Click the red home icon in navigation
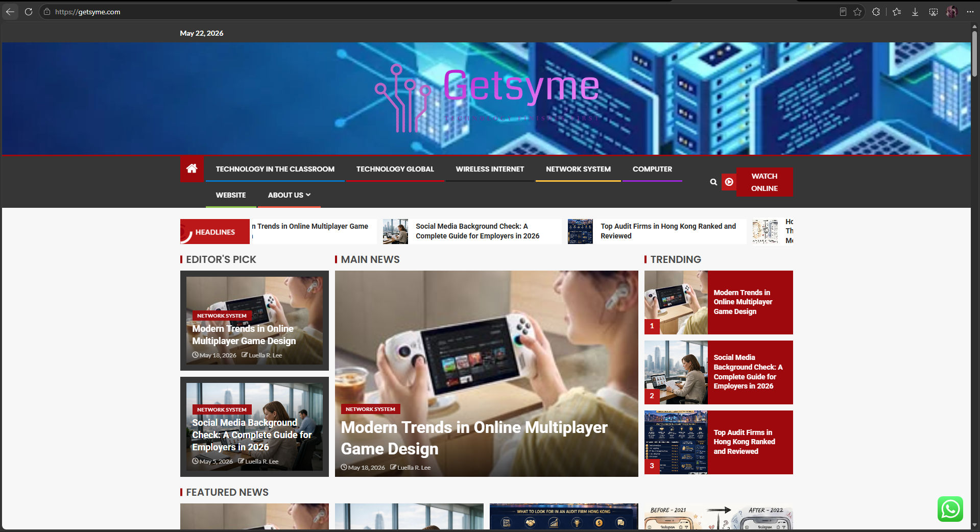This screenshot has height=532, width=980. click(192, 168)
